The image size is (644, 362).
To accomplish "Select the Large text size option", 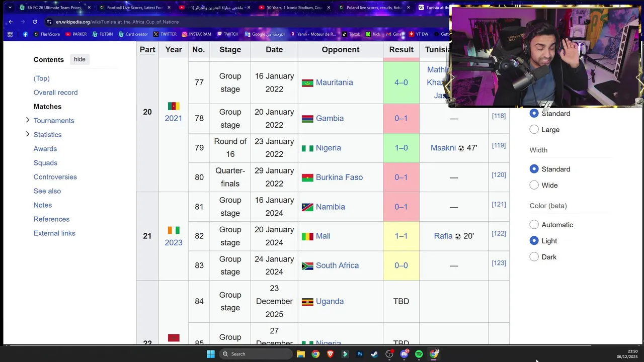I will (534, 130).
